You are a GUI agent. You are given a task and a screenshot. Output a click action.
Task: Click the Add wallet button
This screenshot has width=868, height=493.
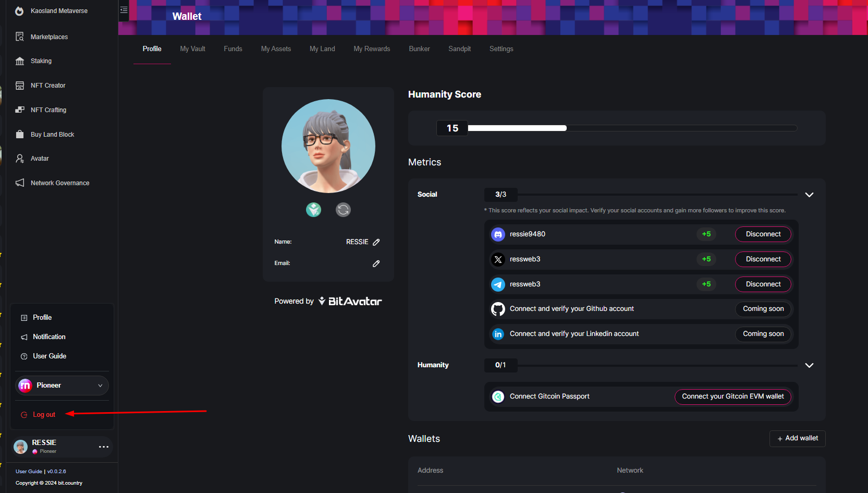pos(797,438)
